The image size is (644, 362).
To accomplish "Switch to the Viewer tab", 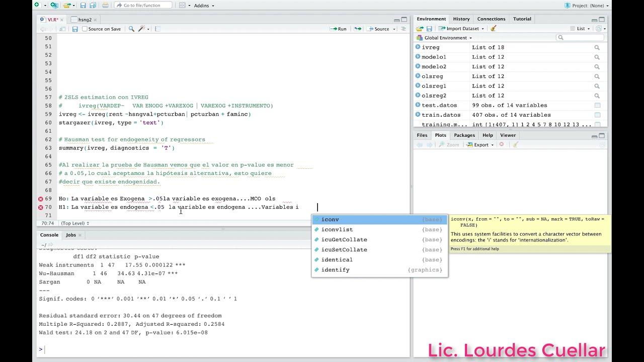I will 508,135.
